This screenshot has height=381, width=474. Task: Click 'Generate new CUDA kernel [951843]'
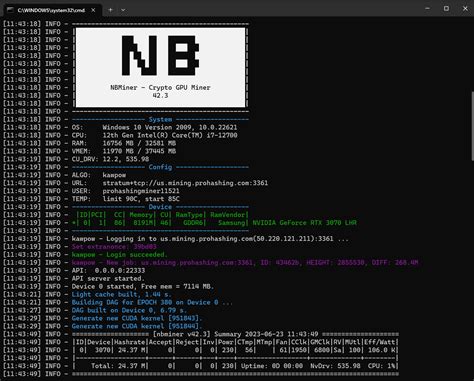(x=137, y=318)
